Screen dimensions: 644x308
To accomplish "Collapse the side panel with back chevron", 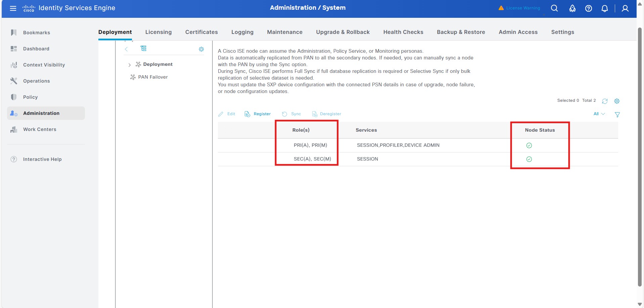I will (x=127, y=49).
